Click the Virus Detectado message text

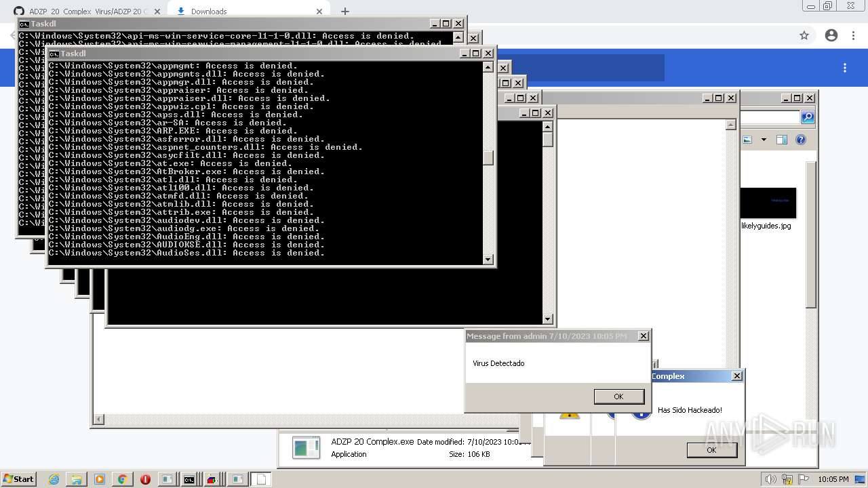click(498, 363)
